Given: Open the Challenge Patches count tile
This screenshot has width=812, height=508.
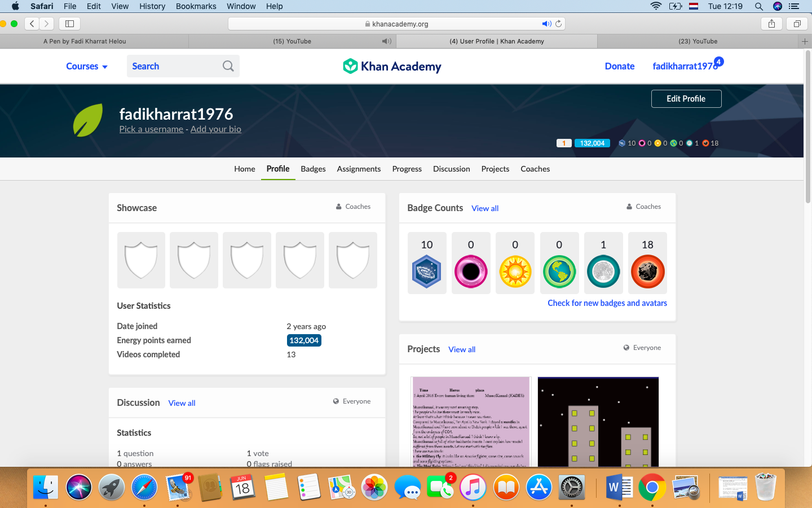Looking at the screenshot, I should [x=427, y=263].
